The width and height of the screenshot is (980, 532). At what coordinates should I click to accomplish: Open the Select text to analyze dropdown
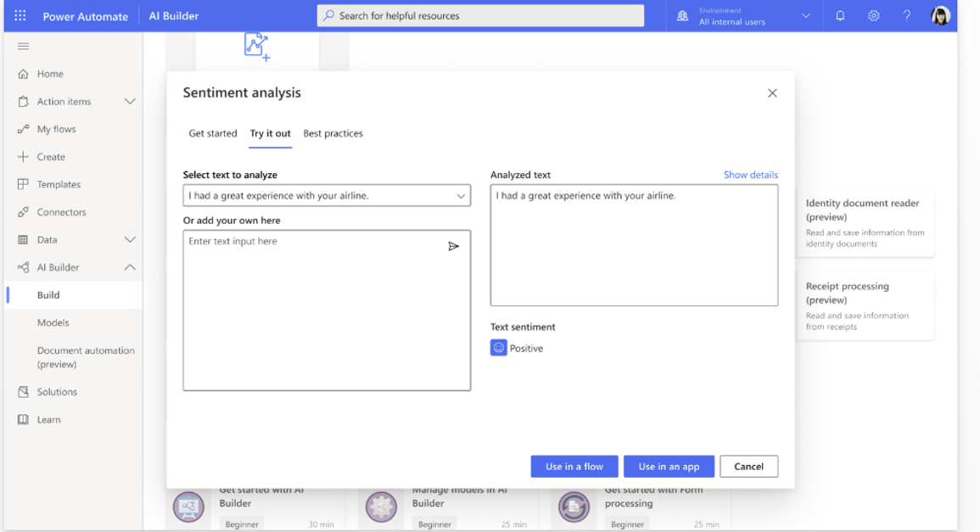[x=327, y=196]
